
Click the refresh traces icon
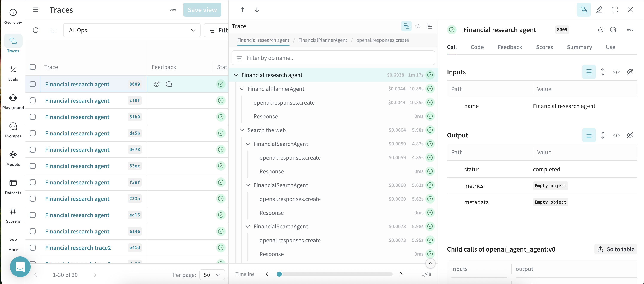[36, 30]
